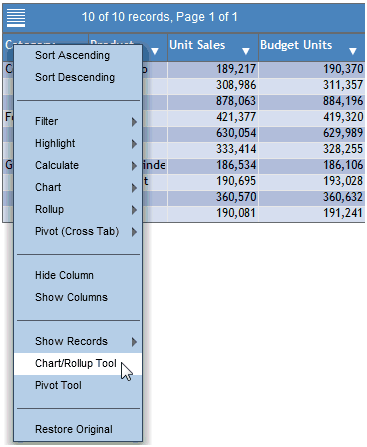Expand the Rollup submenu

78,209
